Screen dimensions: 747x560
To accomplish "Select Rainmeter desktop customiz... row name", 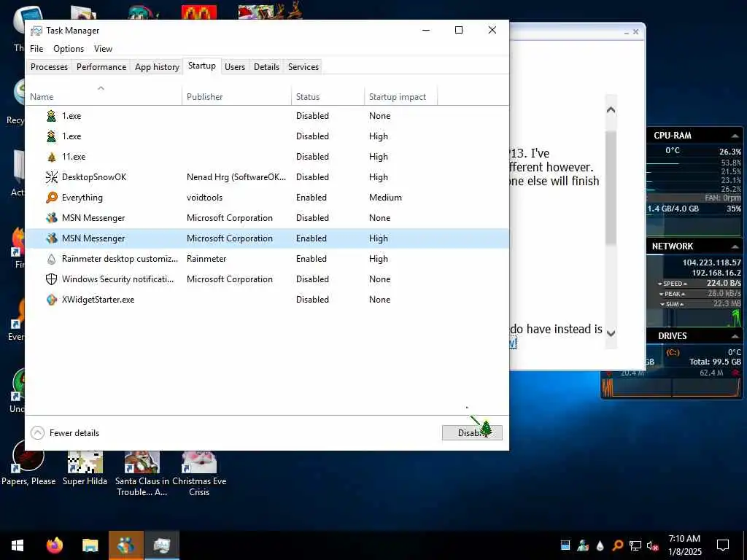I will 120,259.
